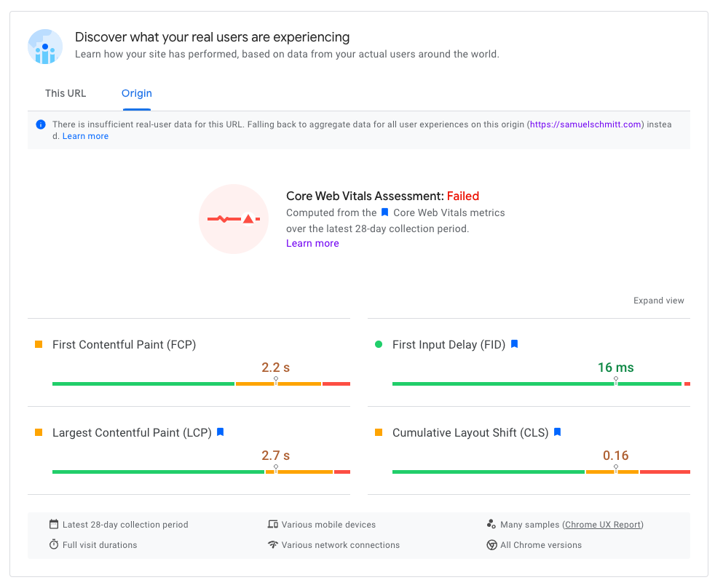Click the bookmark icon next to Largest Contentful Paint
The height and width of the screenshot is (588, 723).
pos(221,432)
